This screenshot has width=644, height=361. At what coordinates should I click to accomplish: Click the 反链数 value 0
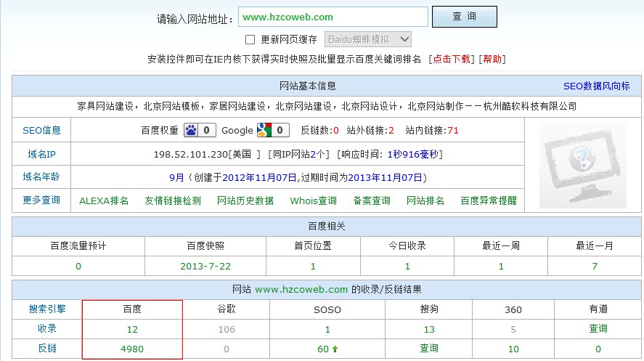click(336, 131)
